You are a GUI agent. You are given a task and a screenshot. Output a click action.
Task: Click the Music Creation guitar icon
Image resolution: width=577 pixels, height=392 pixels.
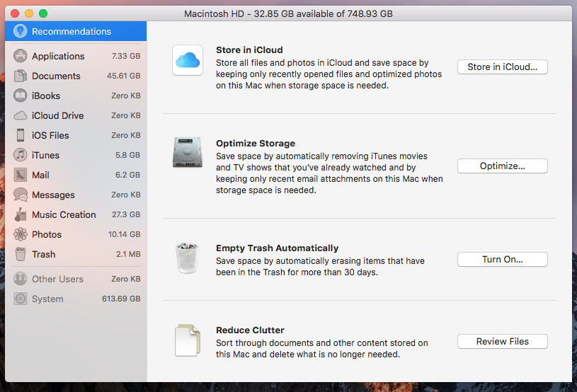21,214
